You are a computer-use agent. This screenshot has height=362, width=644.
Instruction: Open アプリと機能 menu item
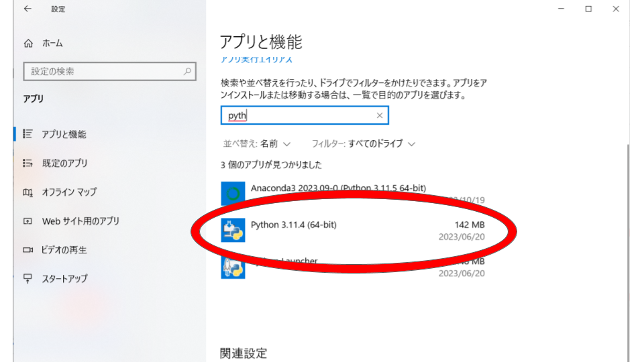tap(64, 134)
